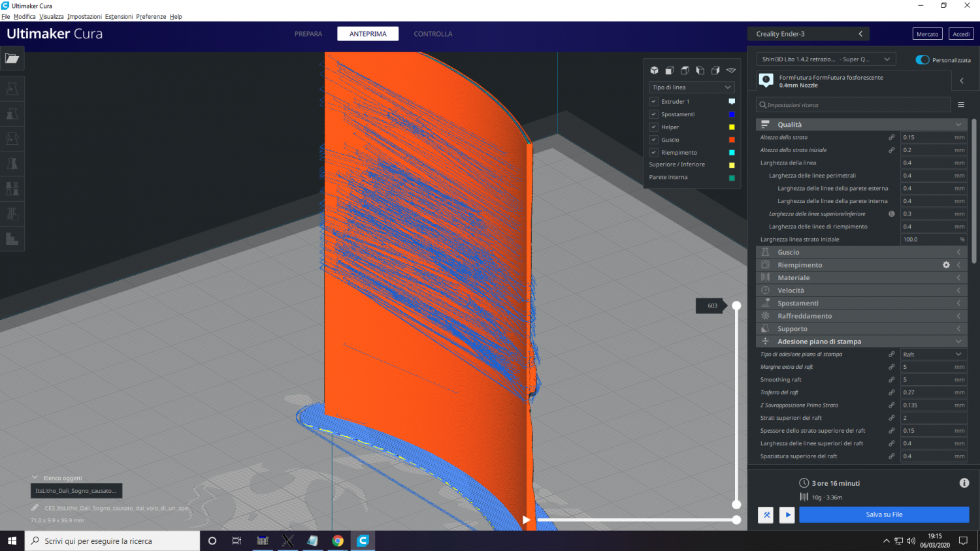Switch to the right view cube icon
Screen dimensions: 980x551
click(x=715, y=71)
